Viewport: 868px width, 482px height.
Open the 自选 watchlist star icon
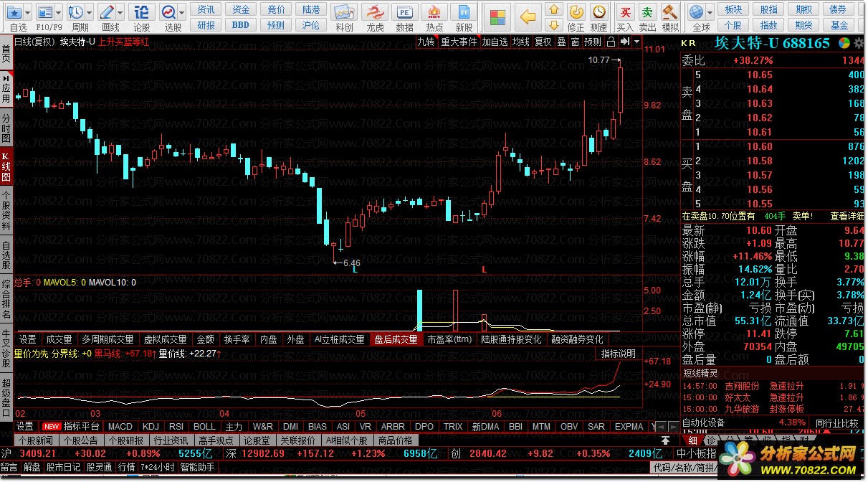click(14, 11)
